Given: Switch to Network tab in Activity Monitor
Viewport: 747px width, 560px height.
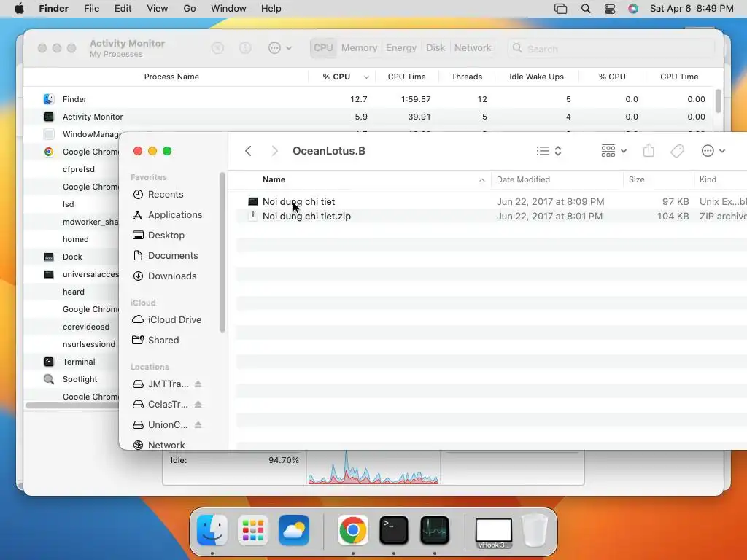Looking at the screenshot, I should 473,48.
